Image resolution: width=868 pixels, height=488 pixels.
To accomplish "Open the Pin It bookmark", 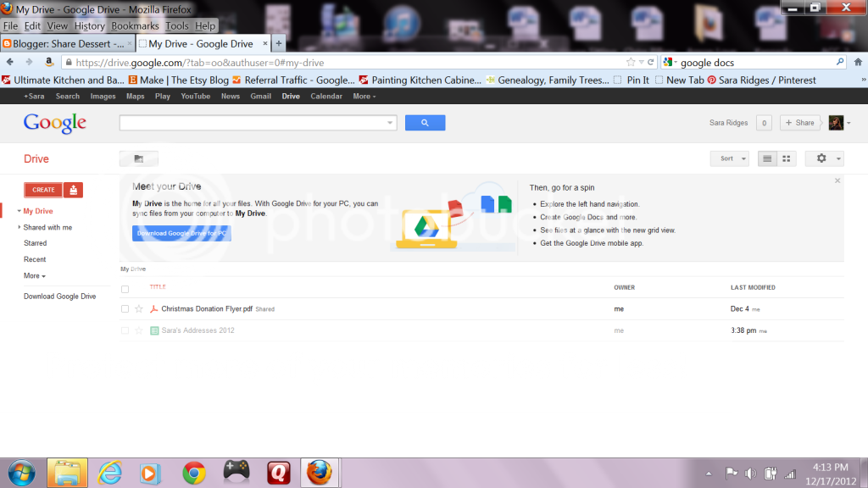I will click(x=632, y=80).
